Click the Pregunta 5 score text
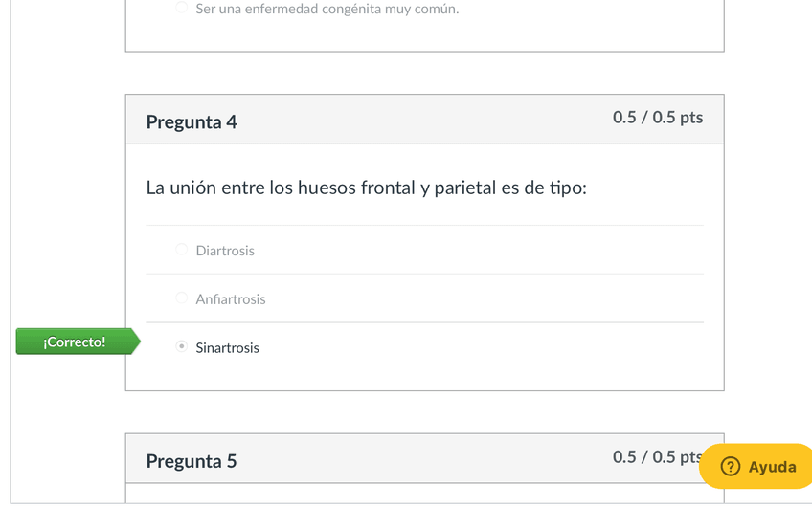 [656, 457]
